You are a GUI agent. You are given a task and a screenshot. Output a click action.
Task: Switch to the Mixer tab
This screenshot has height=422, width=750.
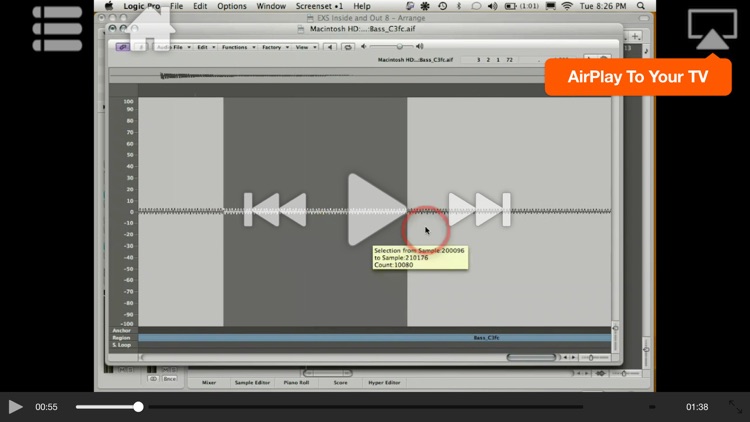point(209,383)
